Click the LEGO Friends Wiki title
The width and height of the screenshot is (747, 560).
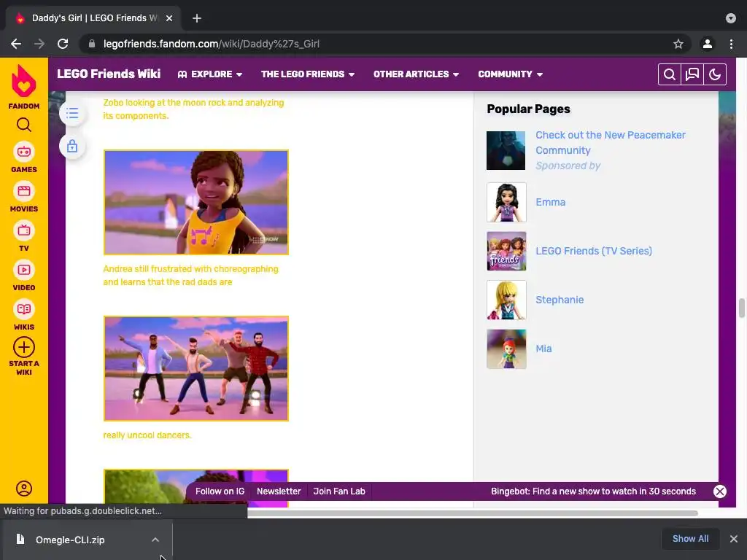click(109, 74)
